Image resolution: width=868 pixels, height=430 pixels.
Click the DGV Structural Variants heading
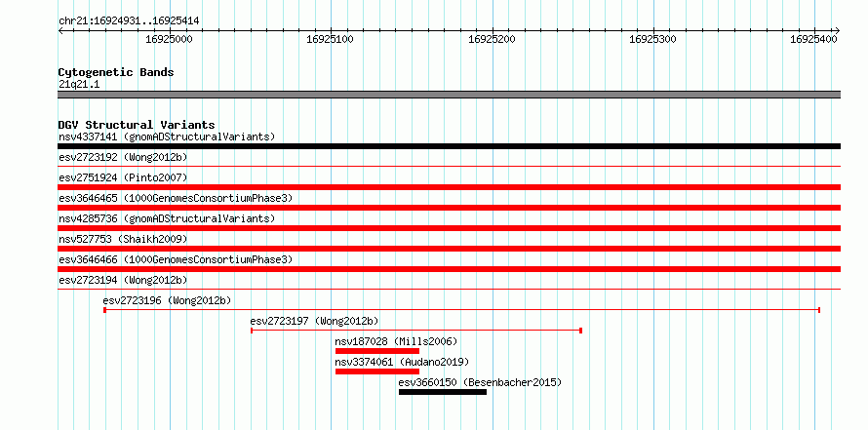tap(137, 125)
